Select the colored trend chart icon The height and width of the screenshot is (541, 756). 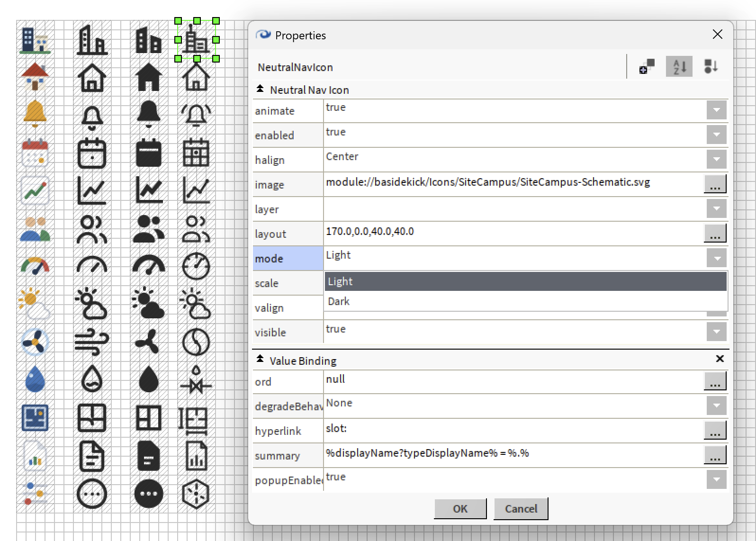coord(35,190)
